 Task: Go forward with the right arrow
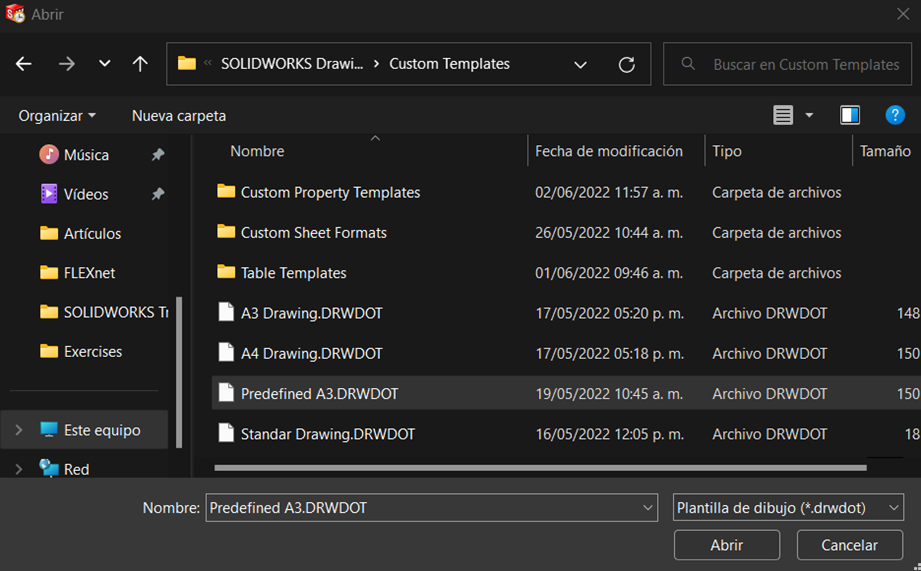click(x=66, y=63)
